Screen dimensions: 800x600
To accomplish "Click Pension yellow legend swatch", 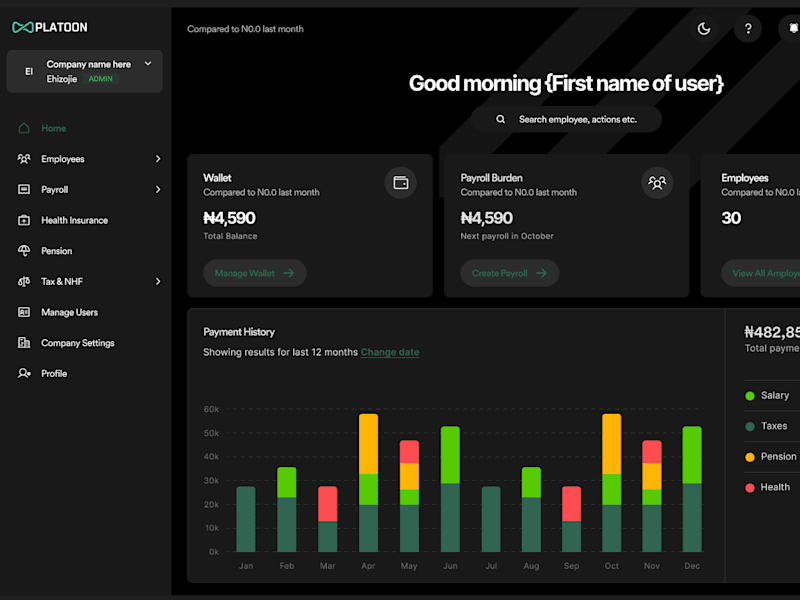I will pos(749,457).
